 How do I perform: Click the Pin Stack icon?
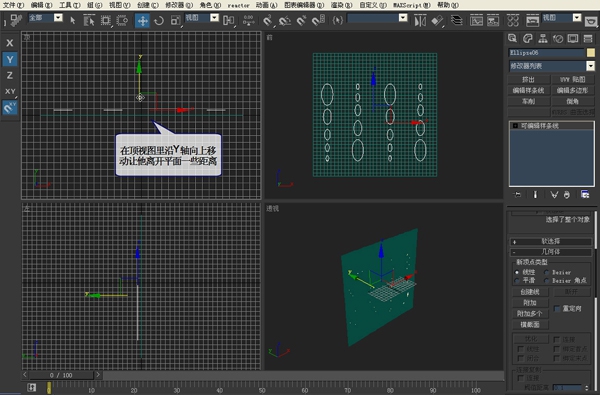coord(517,195)
